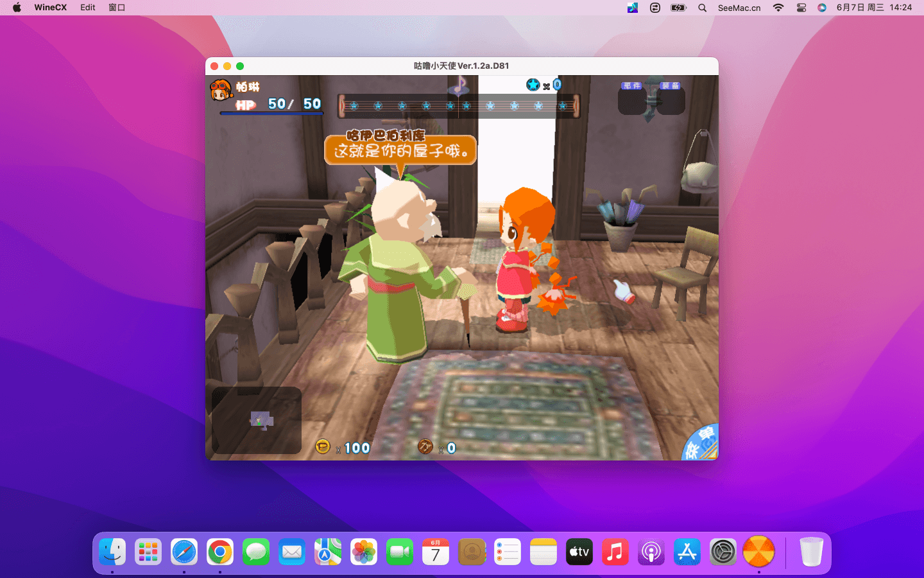Click the music staff star bar
This screenshot has height=578, width=924.
coord(459,106)
